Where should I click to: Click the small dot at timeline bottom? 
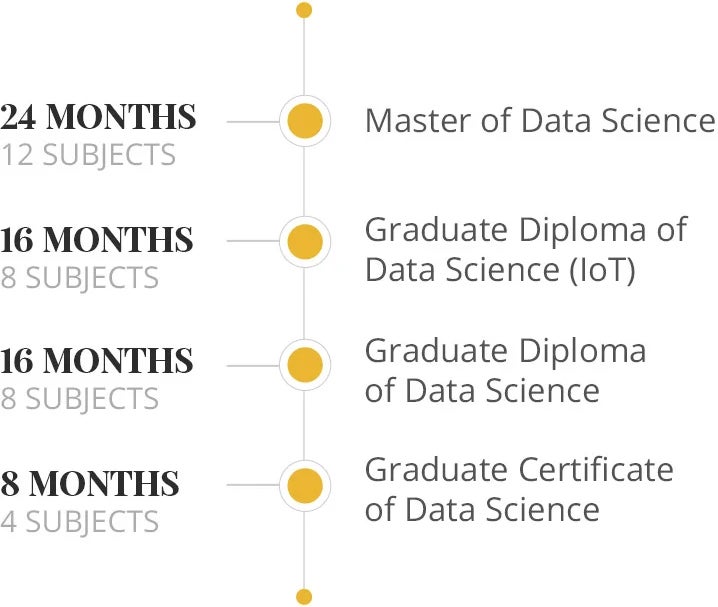(x=304, y=597)
